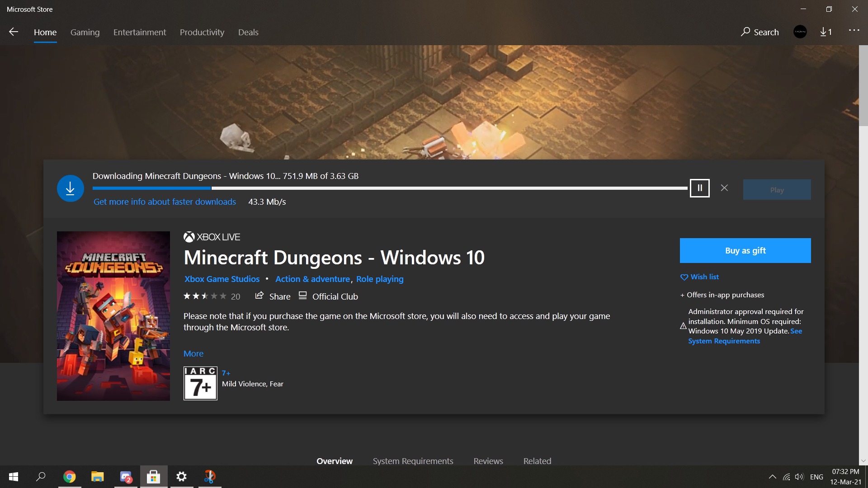The width and height of the screenshot is (868, 488).
Task: Switch to the Home tab
Action: click(x=45, y=32)
